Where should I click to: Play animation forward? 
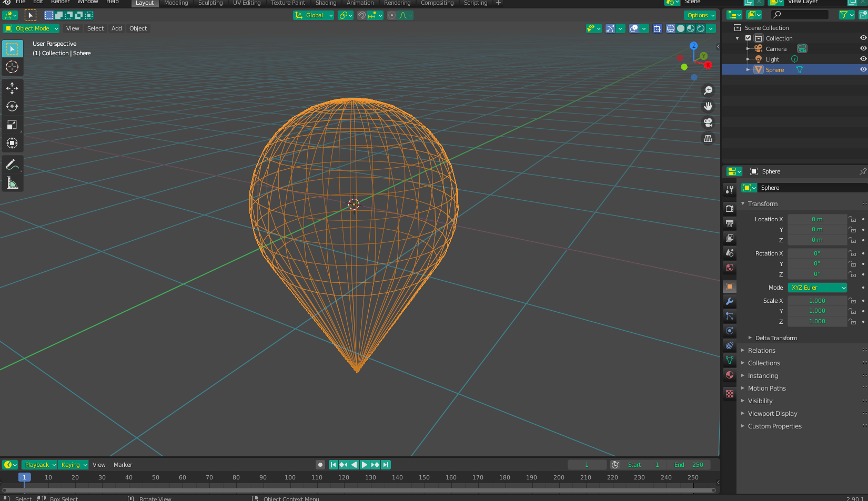point(365,465)
